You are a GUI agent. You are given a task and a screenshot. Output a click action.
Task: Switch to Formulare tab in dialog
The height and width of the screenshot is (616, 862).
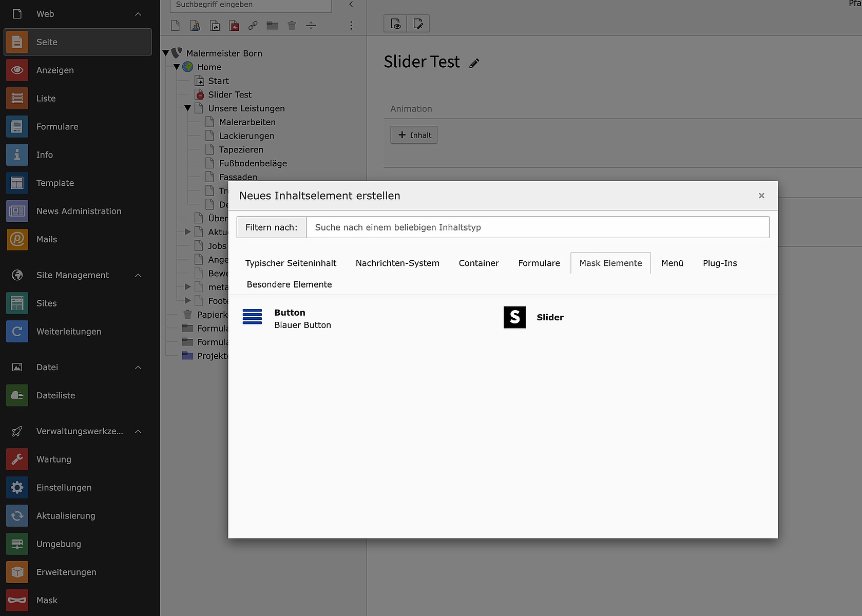tap(539, 263)
